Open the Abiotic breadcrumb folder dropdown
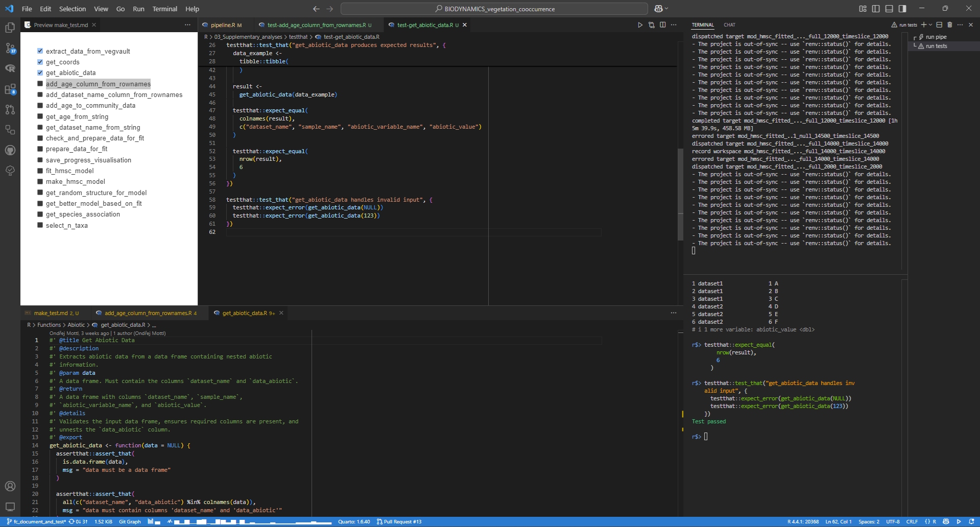 (x=76, y=325)
